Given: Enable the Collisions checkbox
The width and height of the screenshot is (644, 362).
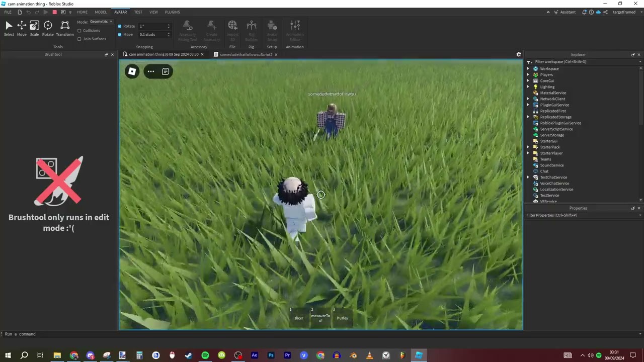Looking at the screenshot, I should [x=79, y=31].
